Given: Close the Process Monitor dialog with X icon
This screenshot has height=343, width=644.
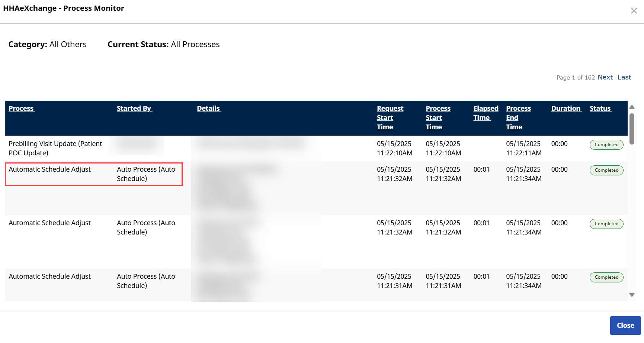Looking at the screenshot, I should (634, 11).
